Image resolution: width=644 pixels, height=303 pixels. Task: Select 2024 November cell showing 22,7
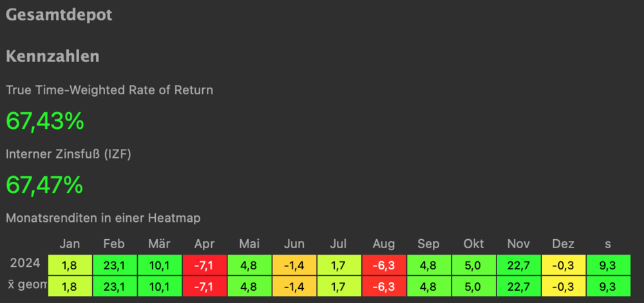pos(518,263)
